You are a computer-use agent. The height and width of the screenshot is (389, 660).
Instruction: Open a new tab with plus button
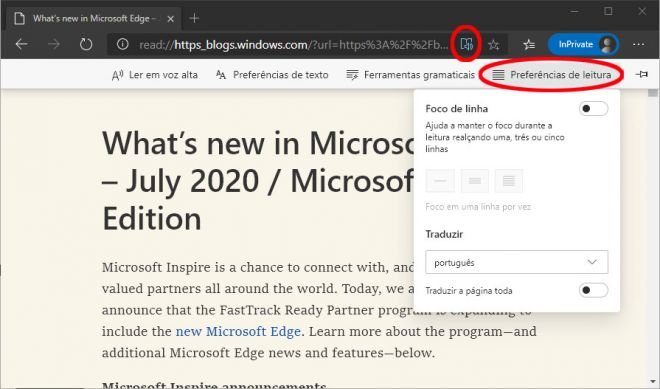194,18
